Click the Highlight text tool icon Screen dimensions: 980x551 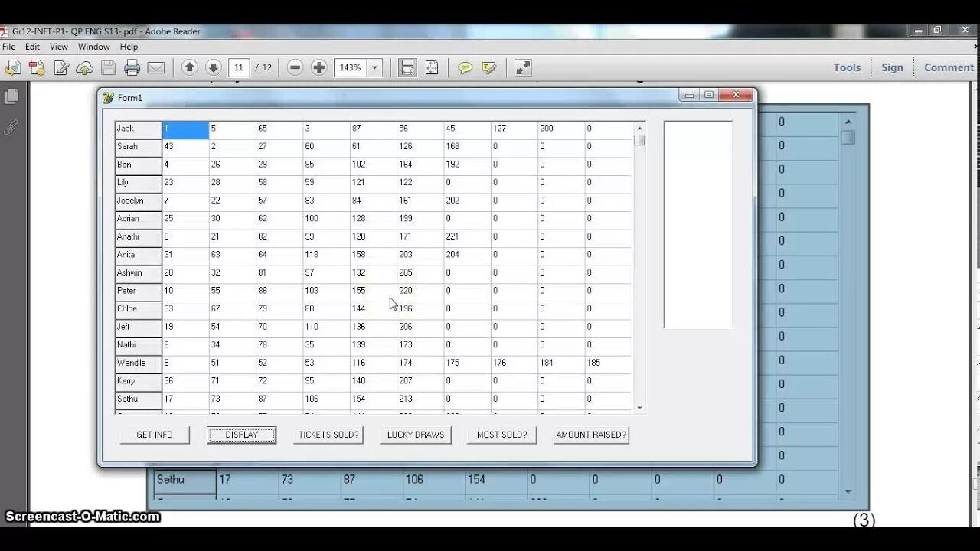point(489,67)
